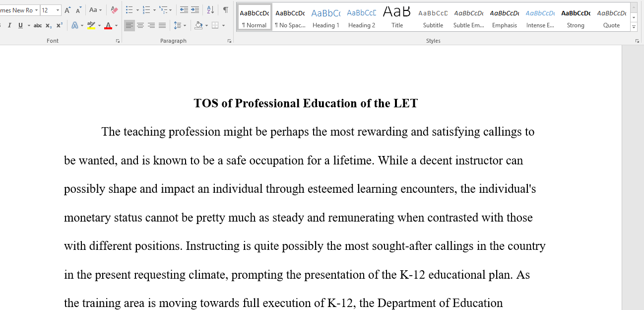Apply yellow text highlight color
644x310 pixels.
point(91,25)
